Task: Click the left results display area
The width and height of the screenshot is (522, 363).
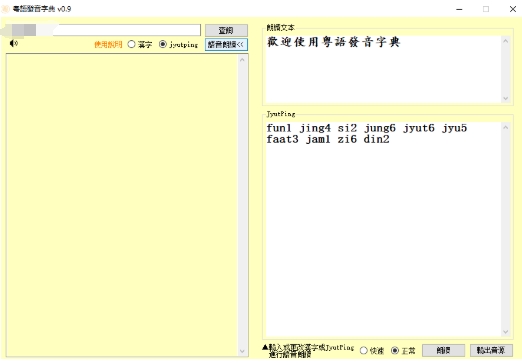Action: (x=122, y=205)
